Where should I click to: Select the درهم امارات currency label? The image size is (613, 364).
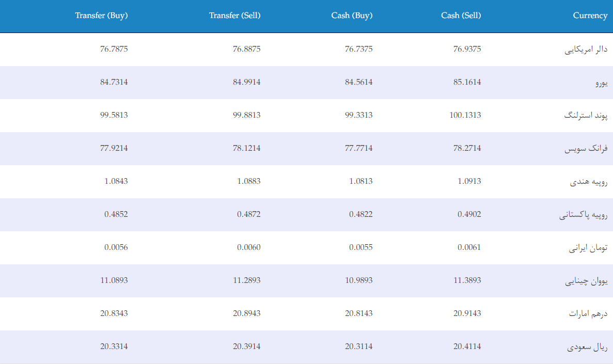click(x=588, y=313)
